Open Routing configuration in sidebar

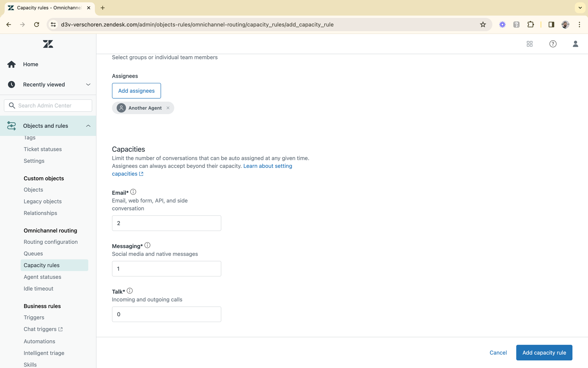51,242
